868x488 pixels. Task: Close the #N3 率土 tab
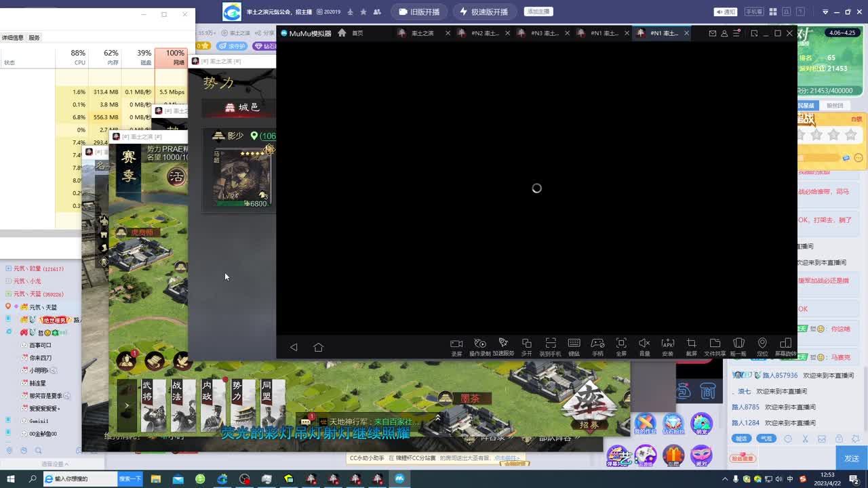click(x=567, y=33)
